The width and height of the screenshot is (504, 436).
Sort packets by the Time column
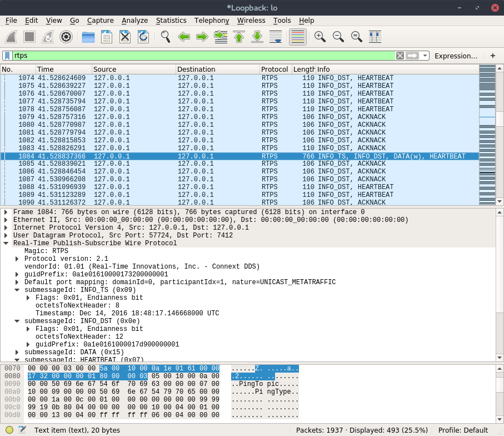64,69
